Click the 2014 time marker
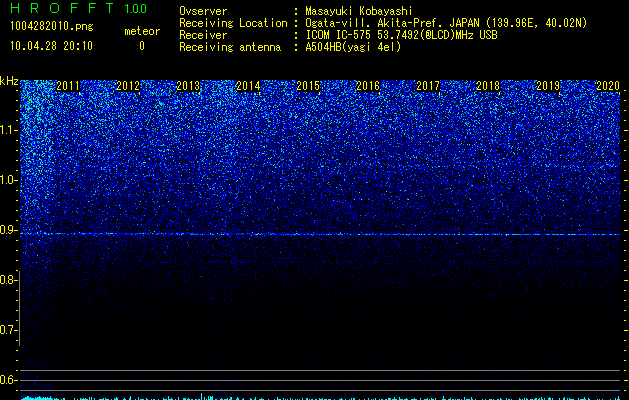Viewport: 629px width, 400px height. tap(248, 86)
